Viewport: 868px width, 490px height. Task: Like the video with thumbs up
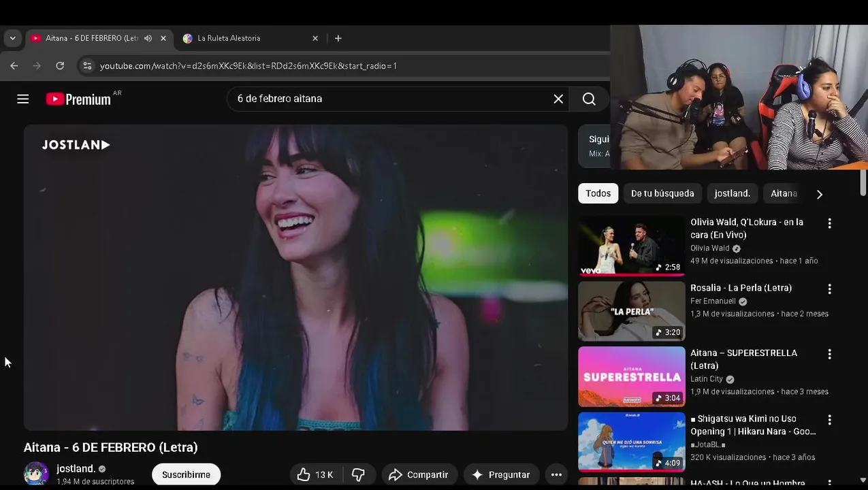tap(315, 474)
